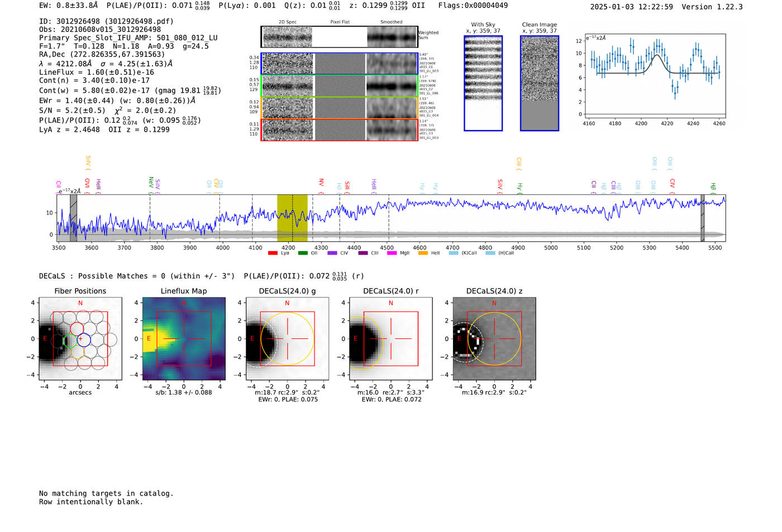Click the red Lyα legend swatch
The image size is (782, 532).
coord(273,253)
